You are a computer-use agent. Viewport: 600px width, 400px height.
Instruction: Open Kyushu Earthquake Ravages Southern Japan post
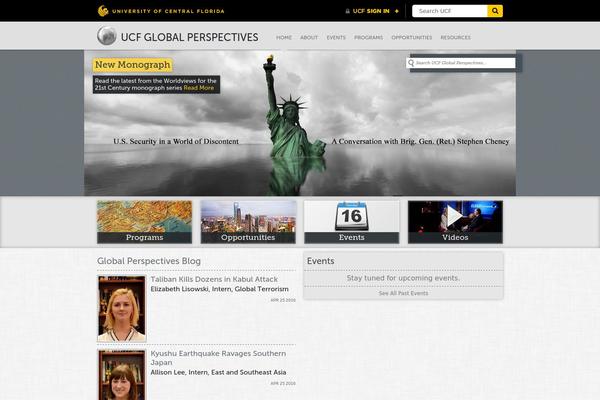coord(218,358)
